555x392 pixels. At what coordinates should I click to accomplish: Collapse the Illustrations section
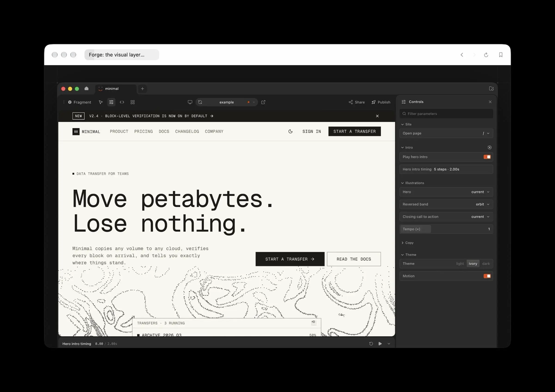(x=413, y=183)
